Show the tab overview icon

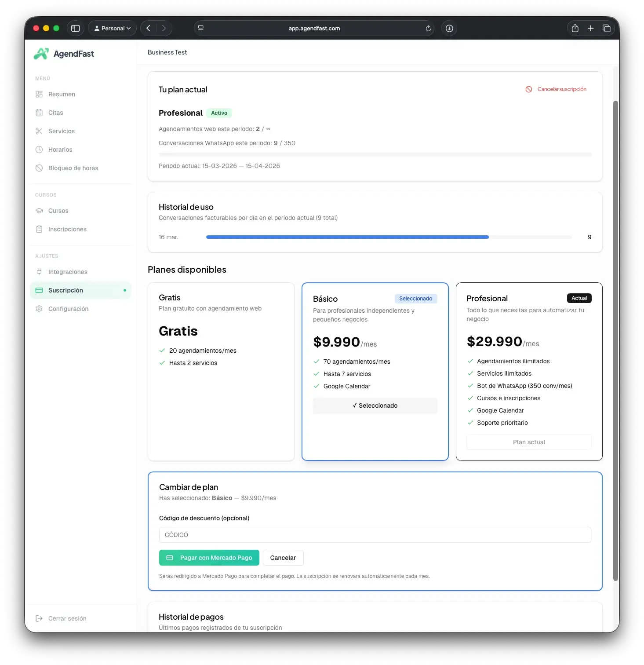[606, 28]
